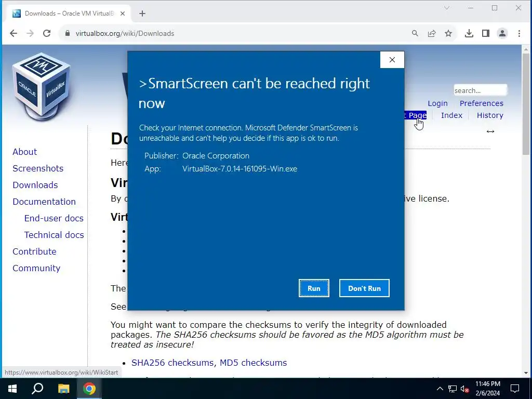532x399 pixels.
Task: Open the Documentation sidebar link
Action: pyautogui.click(x=44, y=202)
